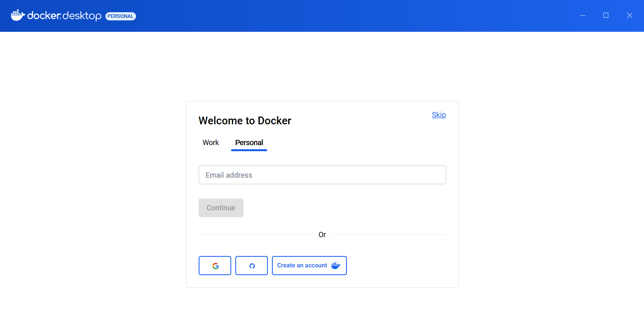Click the PERSONAL badge in title bar
The height and width of the screenshot is (322, 644).
[120, 16]
